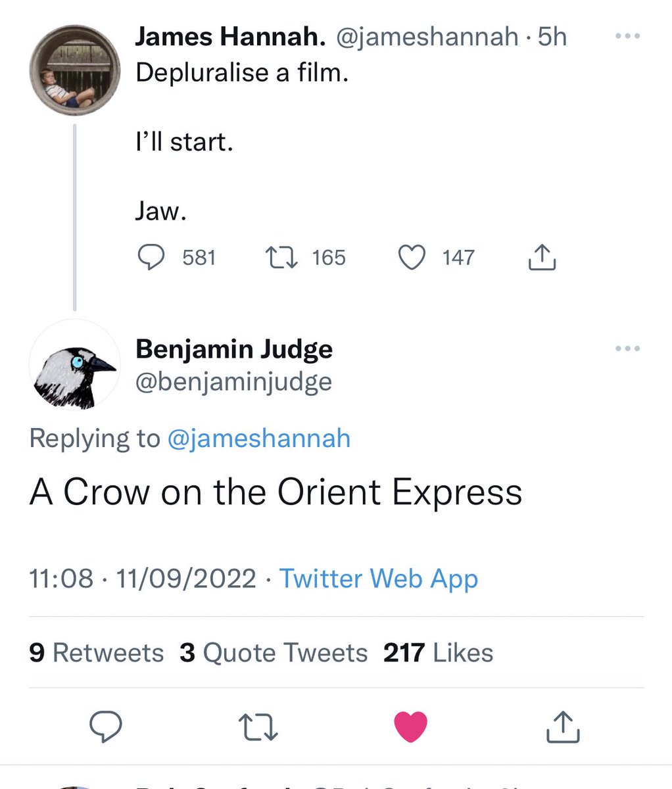
Task: View the 9 Retweets list
Action: point(97,653)
